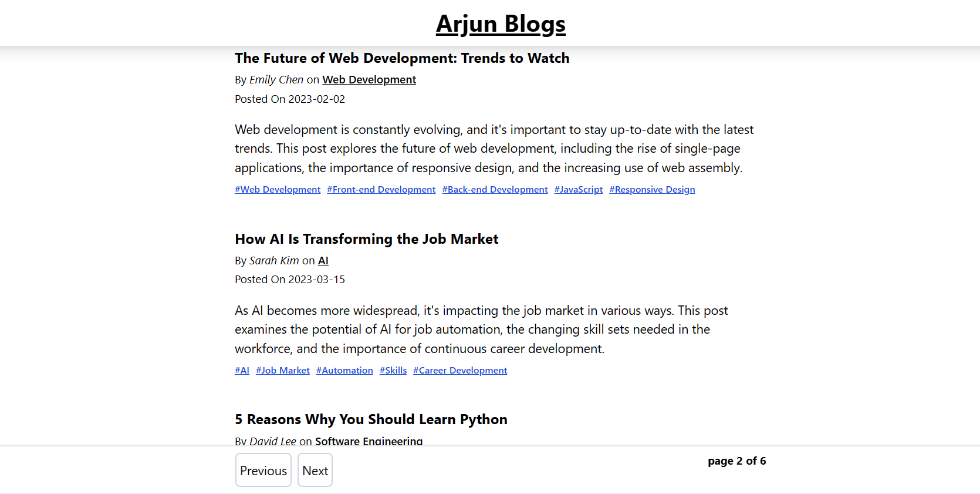Select the #JavaScript tag
This screenshot has height=494, width=980.
pyautogui.click(x=579, y=189)
